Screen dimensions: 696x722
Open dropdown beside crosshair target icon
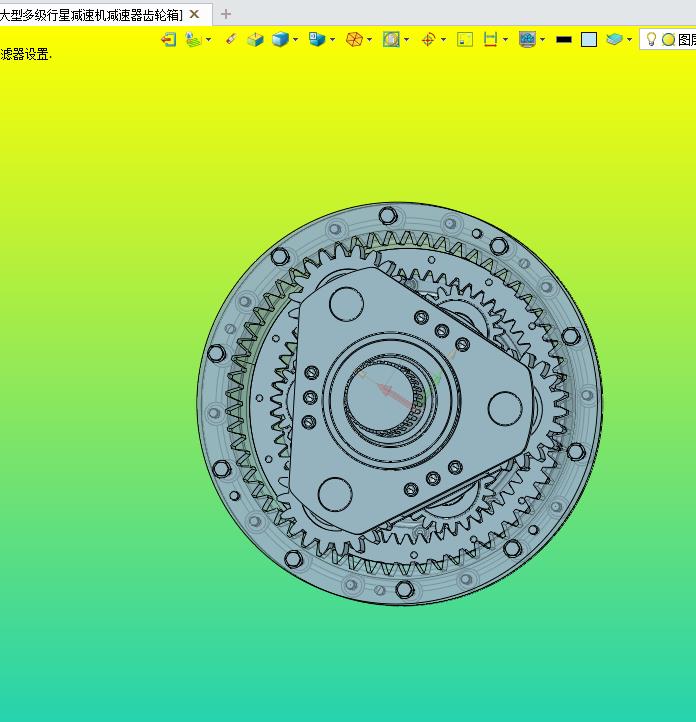click(x=443, y=40)
